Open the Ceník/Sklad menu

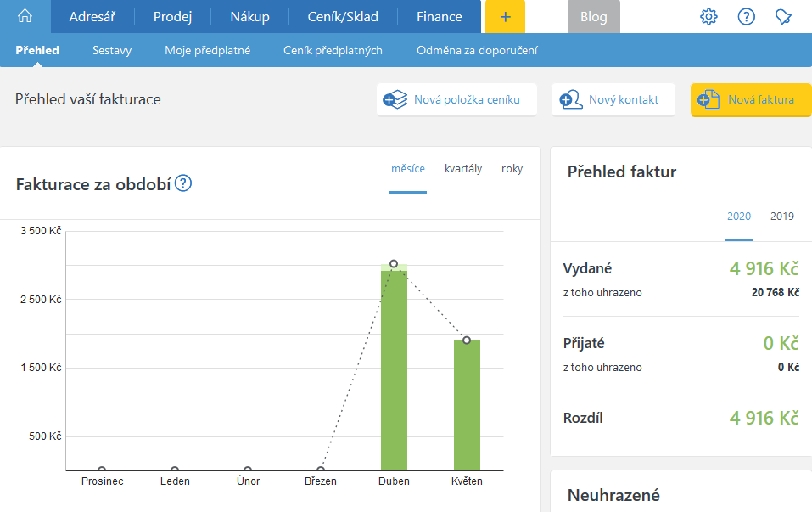click(x=343, y=17)
